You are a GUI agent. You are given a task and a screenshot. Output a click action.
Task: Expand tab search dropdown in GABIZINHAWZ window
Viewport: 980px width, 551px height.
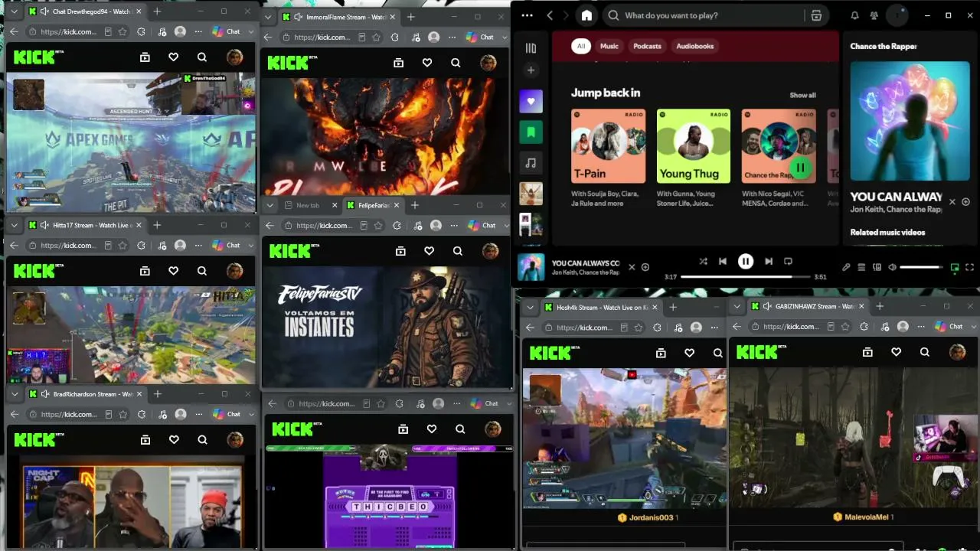click(x=737, y=306)
